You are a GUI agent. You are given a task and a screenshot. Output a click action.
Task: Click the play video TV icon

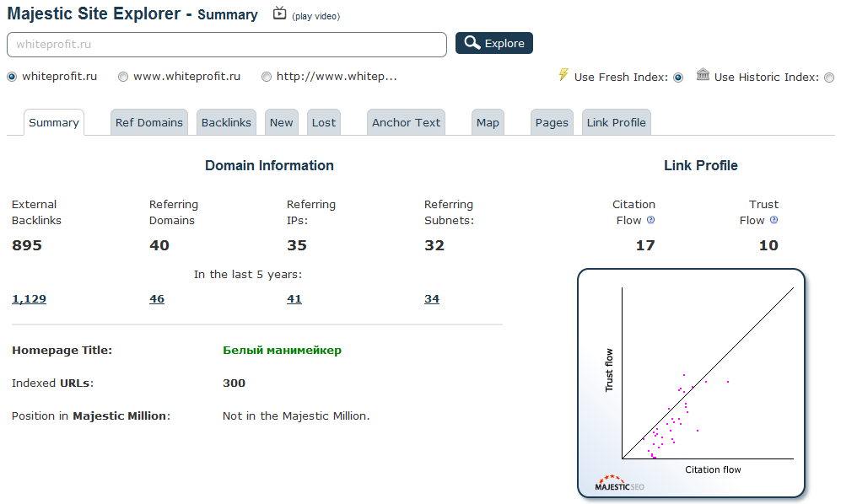point(279,13)
